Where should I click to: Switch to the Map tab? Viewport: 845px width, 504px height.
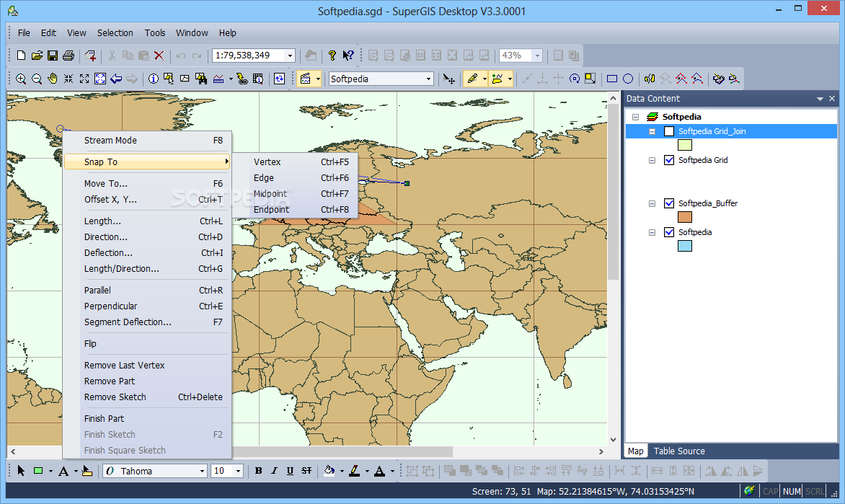pos(635,451)
